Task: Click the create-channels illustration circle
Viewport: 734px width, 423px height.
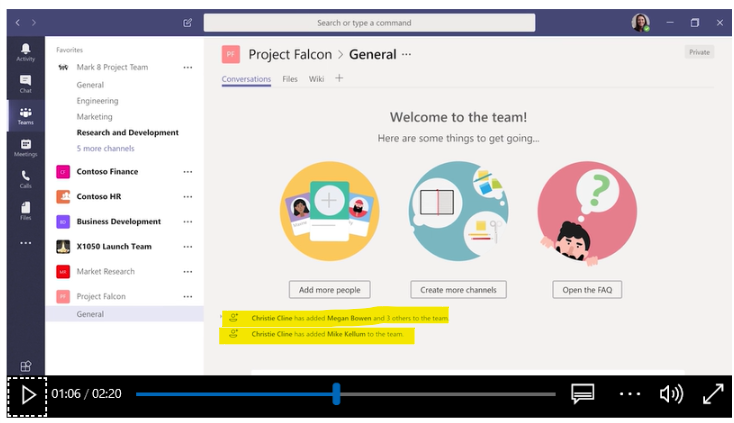Action: point(458,211)
